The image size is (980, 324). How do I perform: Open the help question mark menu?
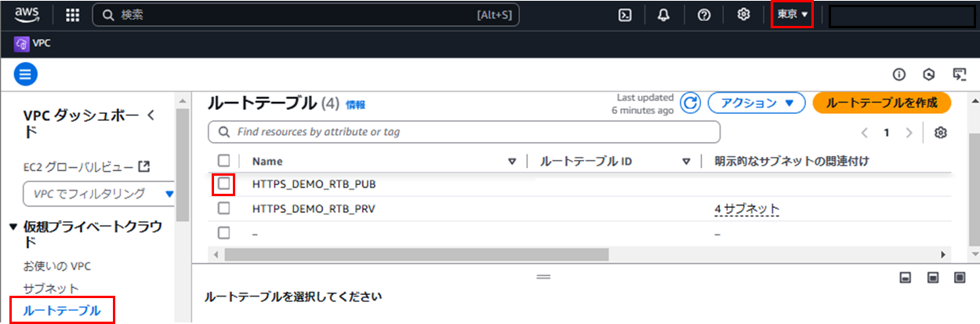(704, 15)
